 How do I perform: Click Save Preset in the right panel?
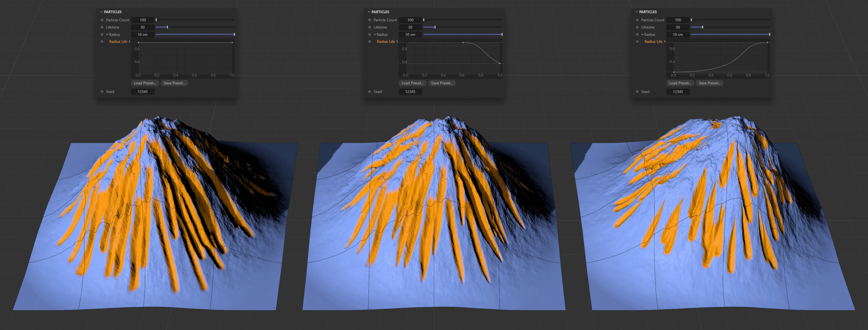point(710,83)
